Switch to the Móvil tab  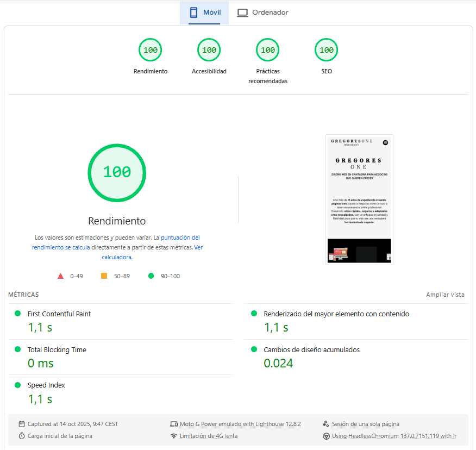pyautogui.click(x=204, y=12)
